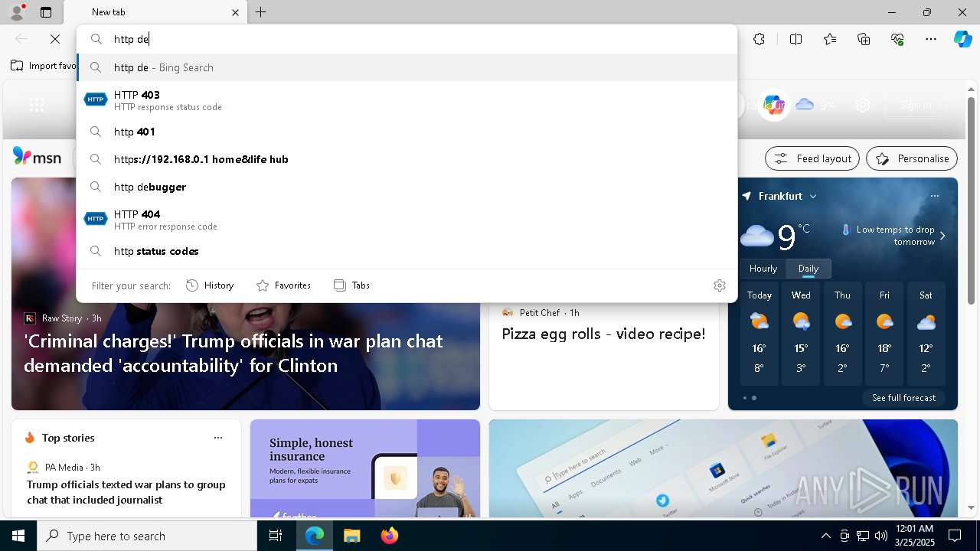
Task: Toggle the split screen view
Action: (795, 39)
